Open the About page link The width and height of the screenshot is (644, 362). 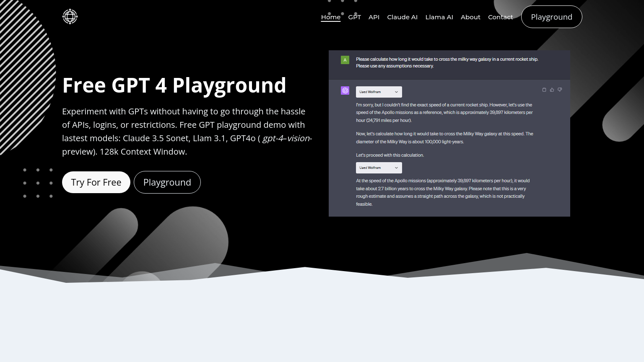470,17
